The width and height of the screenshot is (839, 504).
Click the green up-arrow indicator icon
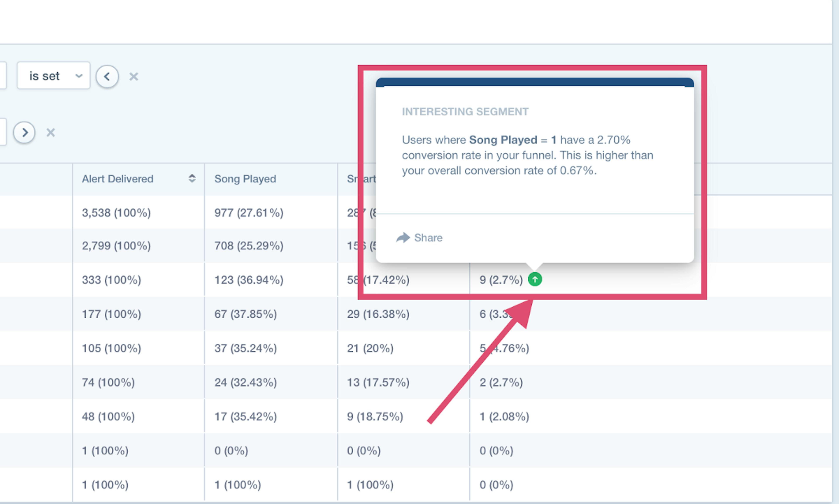(x=535, y=279)
